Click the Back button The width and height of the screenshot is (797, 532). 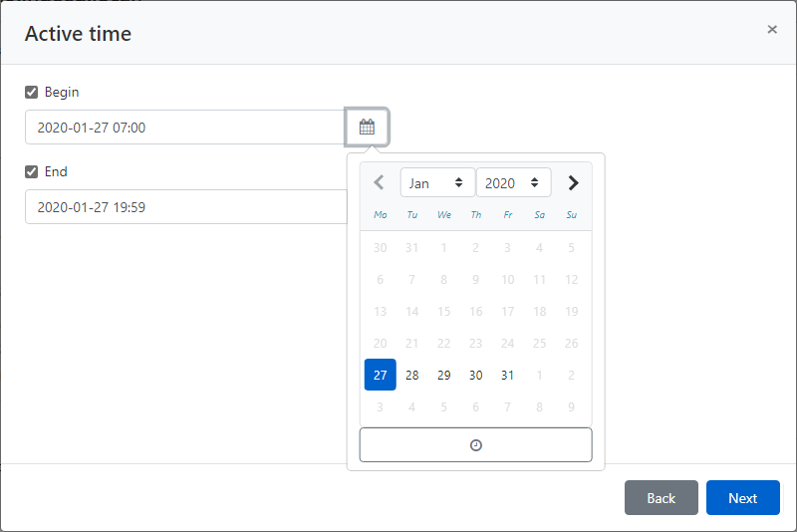[x=661, y=498]
